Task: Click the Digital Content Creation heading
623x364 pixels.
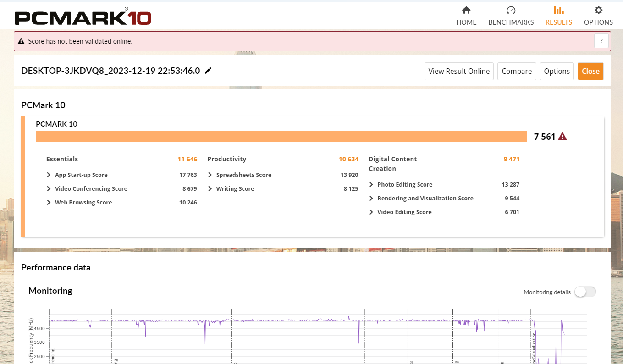Action: pos(393,164)
